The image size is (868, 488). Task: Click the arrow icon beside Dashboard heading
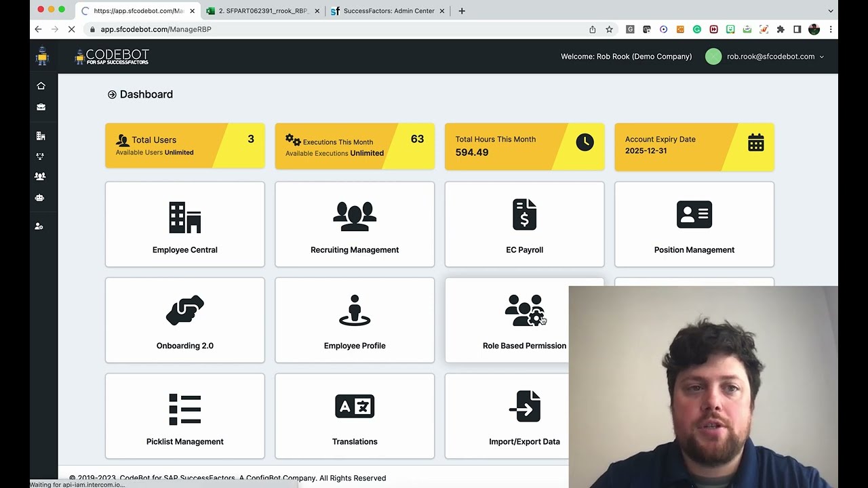(112, 95)
